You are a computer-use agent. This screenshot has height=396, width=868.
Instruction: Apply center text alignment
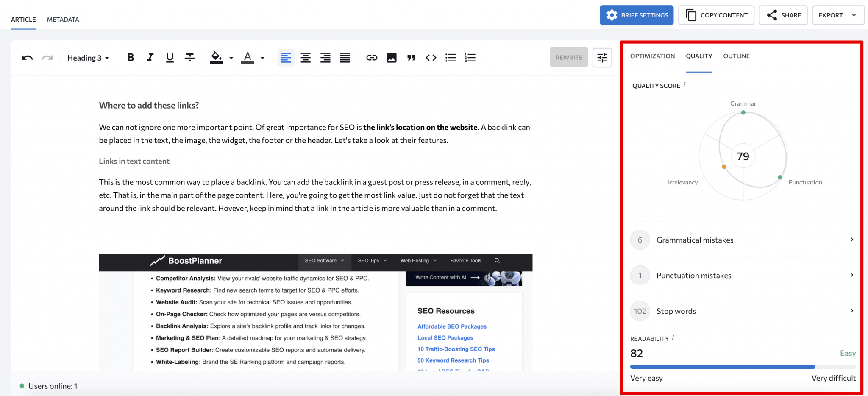click(x=306, y=57)
